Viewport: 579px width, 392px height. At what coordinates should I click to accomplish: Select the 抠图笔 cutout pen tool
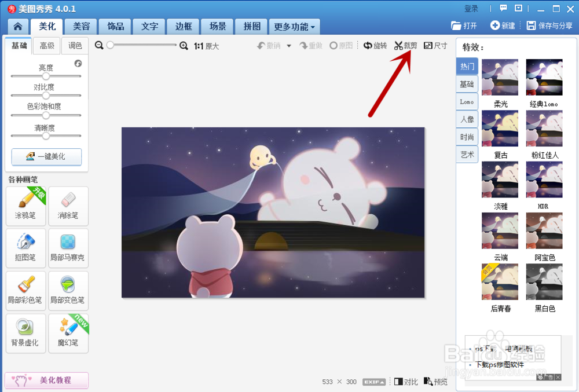(x=25, y=248)
